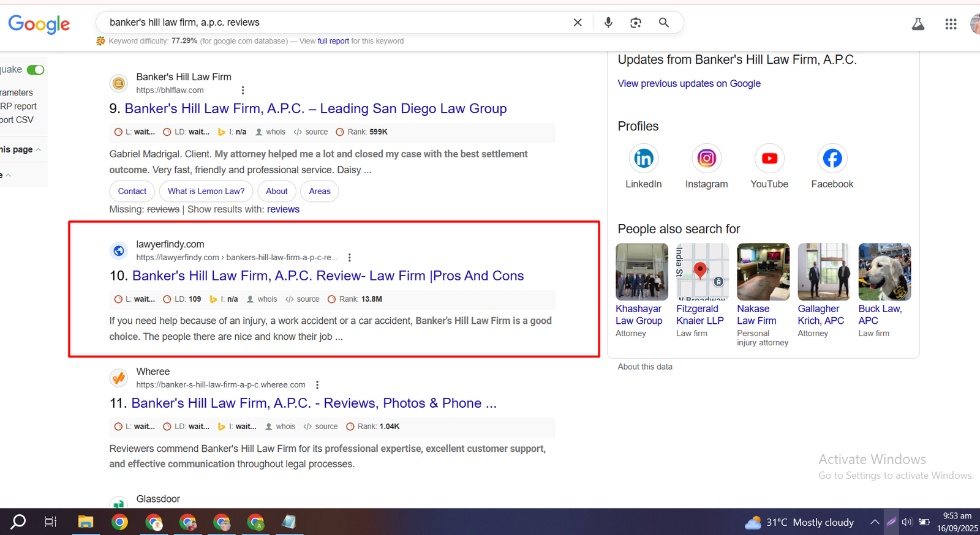Image resolution: width=980 pixels, height=535 pixels.
Task: Open the Instagram profile icon
Action: click(x=706, y=159)
